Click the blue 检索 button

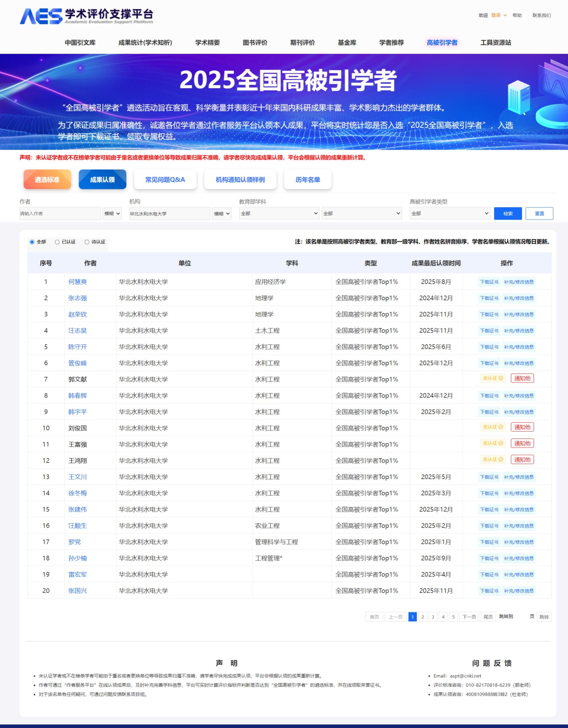pos(507,213)
